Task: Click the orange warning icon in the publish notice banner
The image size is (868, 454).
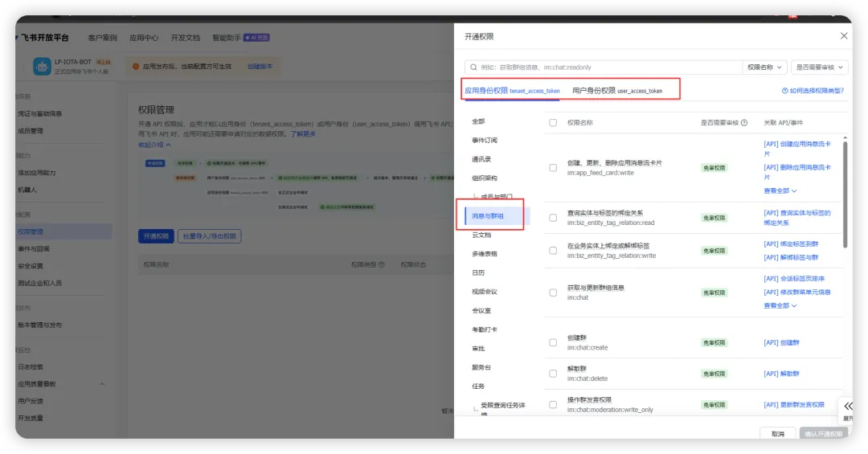Action: coord(136,67)
